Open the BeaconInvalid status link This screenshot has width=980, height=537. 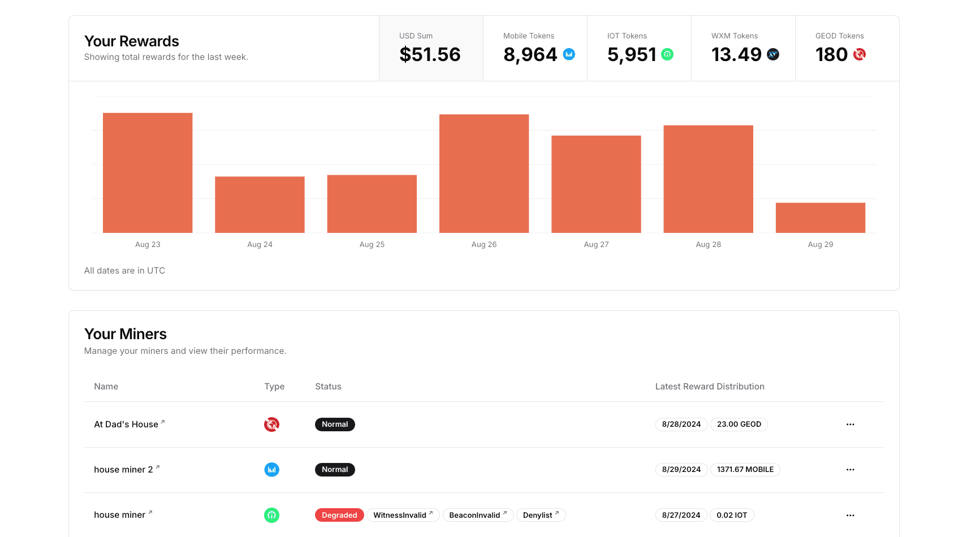coord(478,515)
